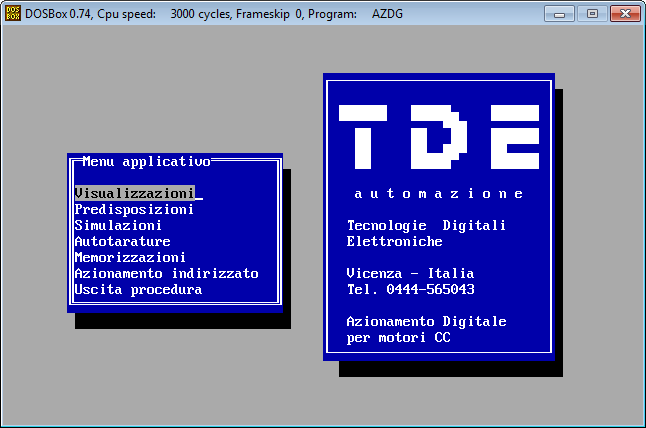Click the Tel. 0444-565043 phone number
Image resolution: width=646 pixels, height=428 pixels.
pos(410,289)
